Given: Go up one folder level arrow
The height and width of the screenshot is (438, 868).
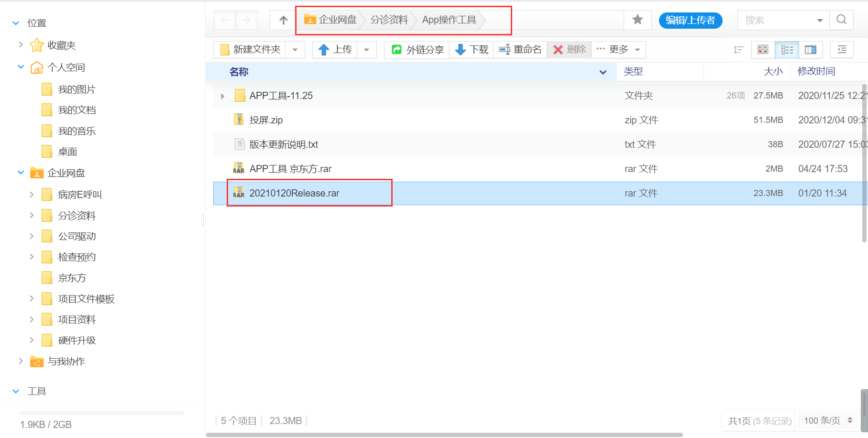Looking at the screenshot, I should [x=284, y=20].
